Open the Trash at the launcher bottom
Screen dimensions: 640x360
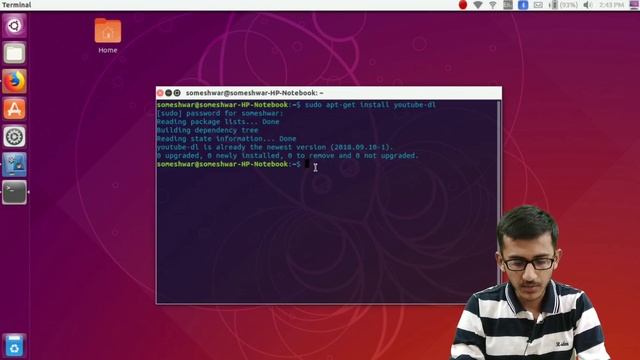click(x=14, y=345)
